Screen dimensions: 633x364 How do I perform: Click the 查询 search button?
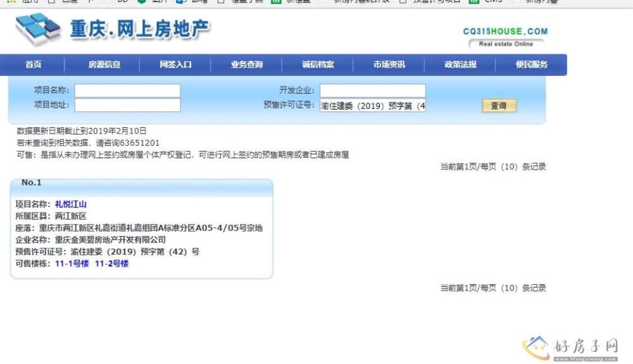point(499,106)
